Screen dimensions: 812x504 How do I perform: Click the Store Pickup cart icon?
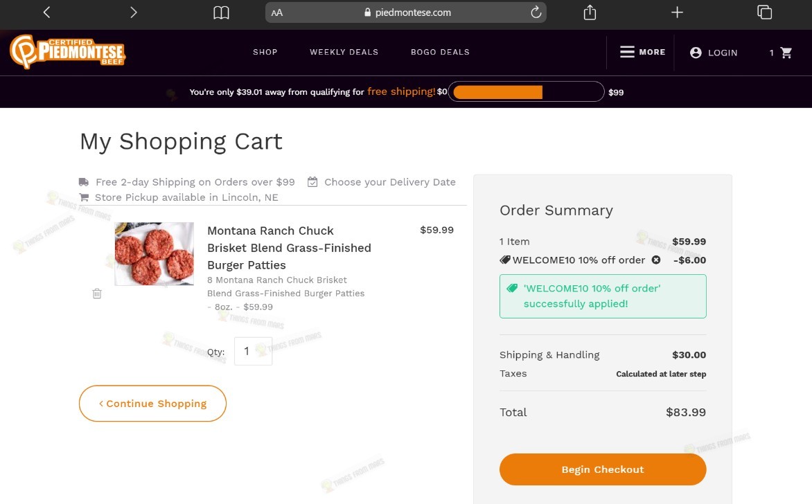83,197
